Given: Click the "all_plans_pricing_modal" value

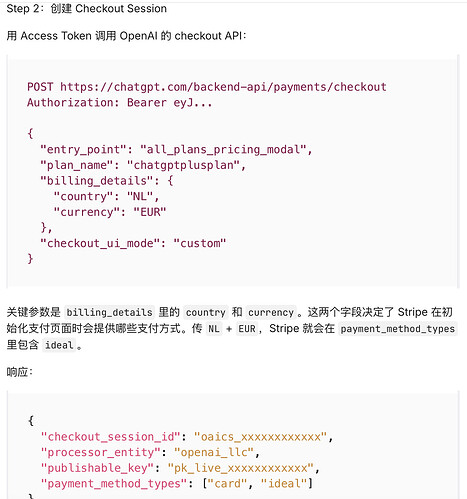Looking at the screenshot, I should 223,149.
